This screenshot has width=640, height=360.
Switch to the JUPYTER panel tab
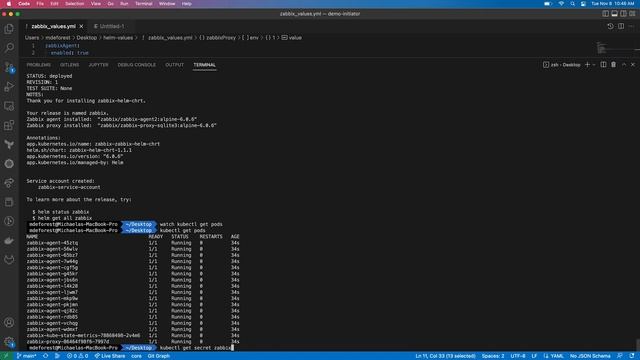coord(98,65)
